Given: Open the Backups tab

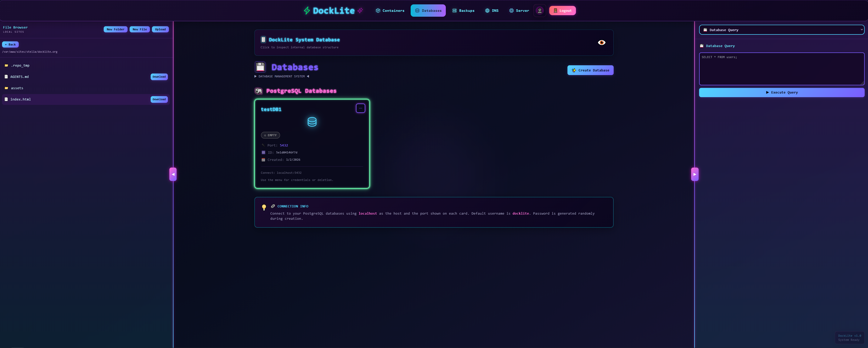Looking at the screenshot, I should pos(463,11).
